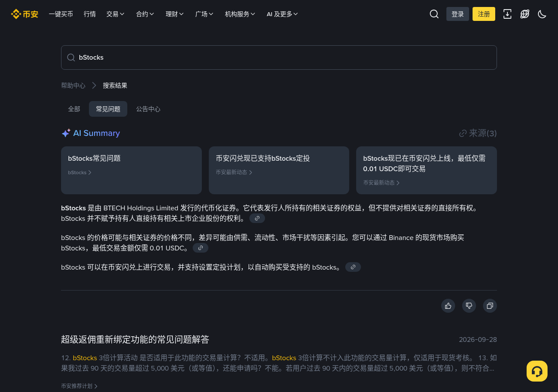Screen dimensions: 558x392
Task: Expand the 机构服务 dropdown menu
Action: [x=240, y=14]
